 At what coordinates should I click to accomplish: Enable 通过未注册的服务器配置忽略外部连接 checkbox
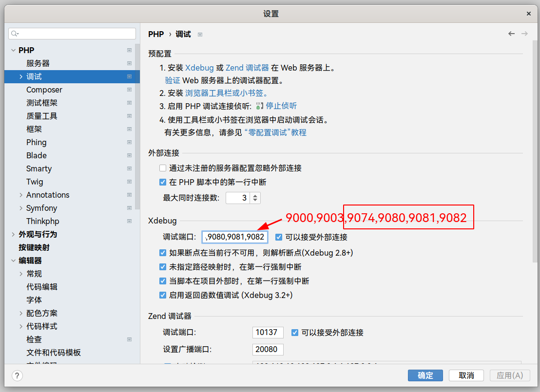(x=163, y=168)
